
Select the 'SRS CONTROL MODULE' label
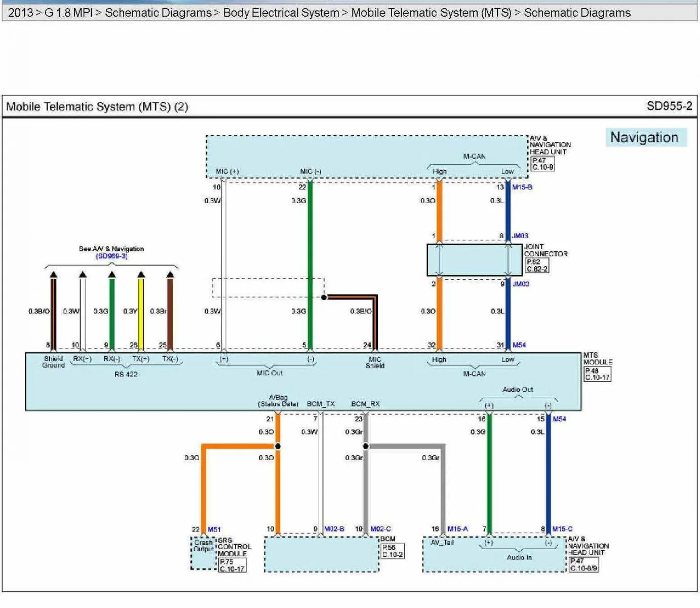point(235,547)
